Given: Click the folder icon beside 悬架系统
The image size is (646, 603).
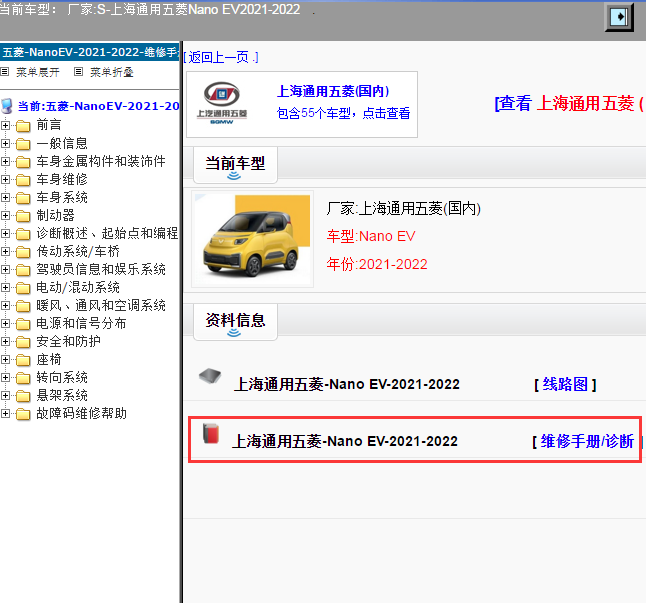Looking at the screenshot, I should click(x=23, y=396).
